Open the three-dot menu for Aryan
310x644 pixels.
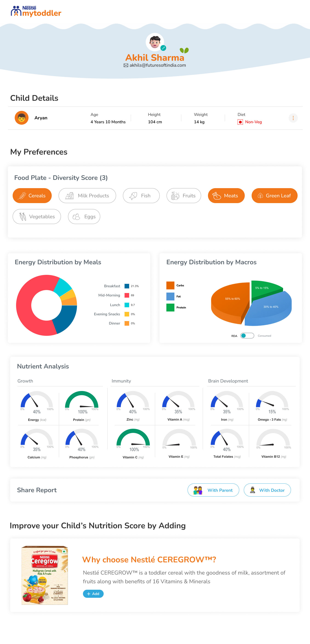[293, 118]
